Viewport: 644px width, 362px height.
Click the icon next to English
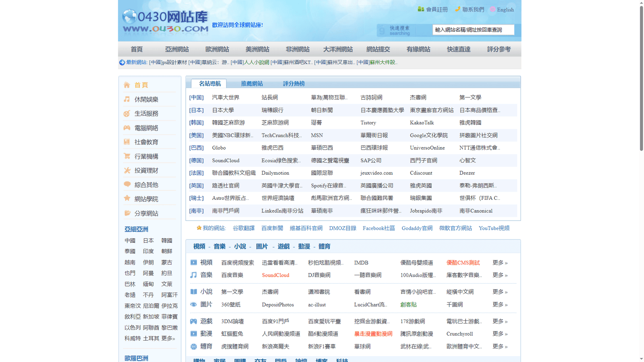pyautogui.click(x=492, y=9)
